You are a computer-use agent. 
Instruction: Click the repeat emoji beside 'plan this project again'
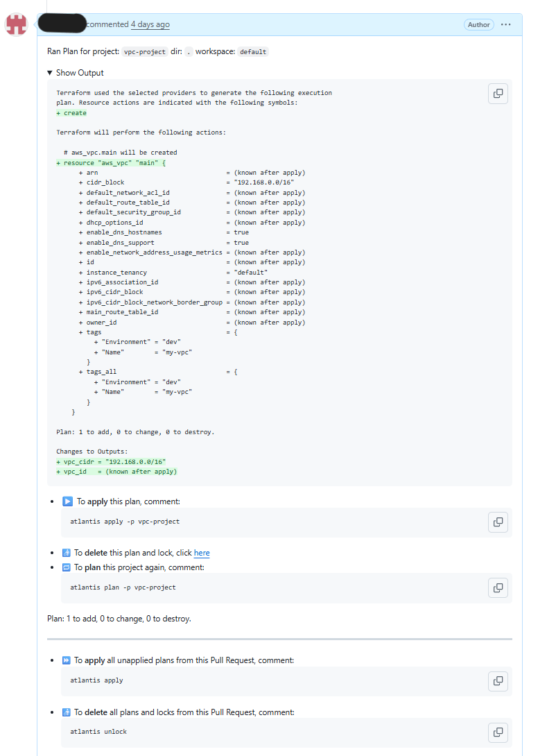pyautogui.click(x=67, y=567)
